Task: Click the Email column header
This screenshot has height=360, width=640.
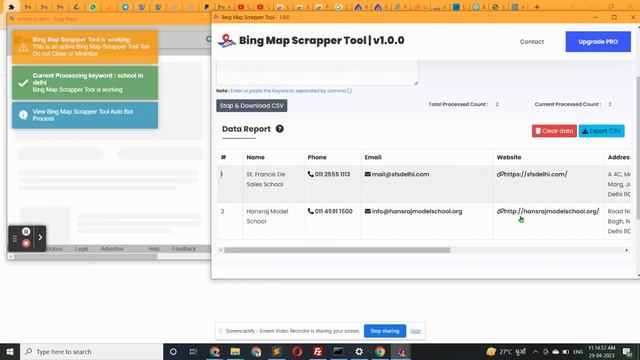Action: pos(373,157)
